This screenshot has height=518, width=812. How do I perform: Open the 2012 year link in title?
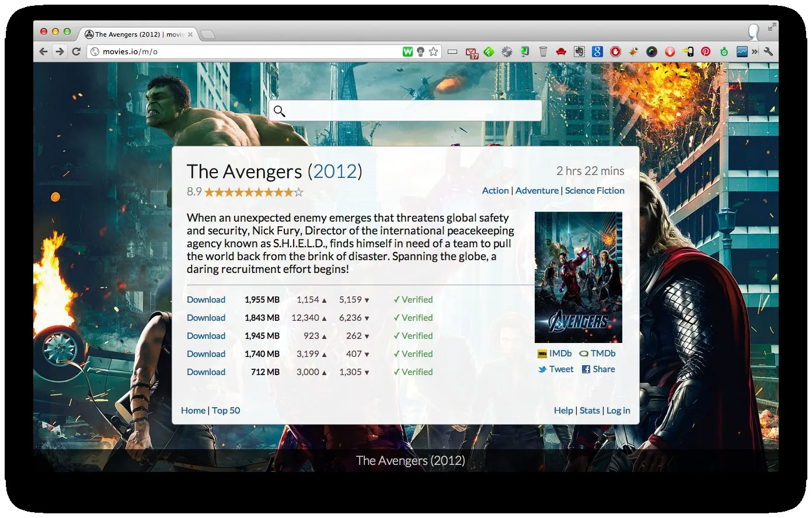pyautogui.click(x=335, y=171)
